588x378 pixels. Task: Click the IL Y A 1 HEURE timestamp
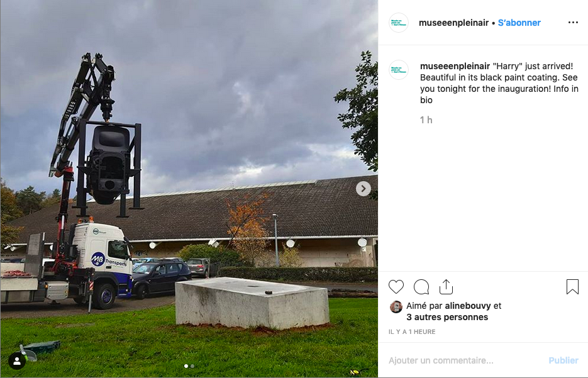click(x=412, y=332)
